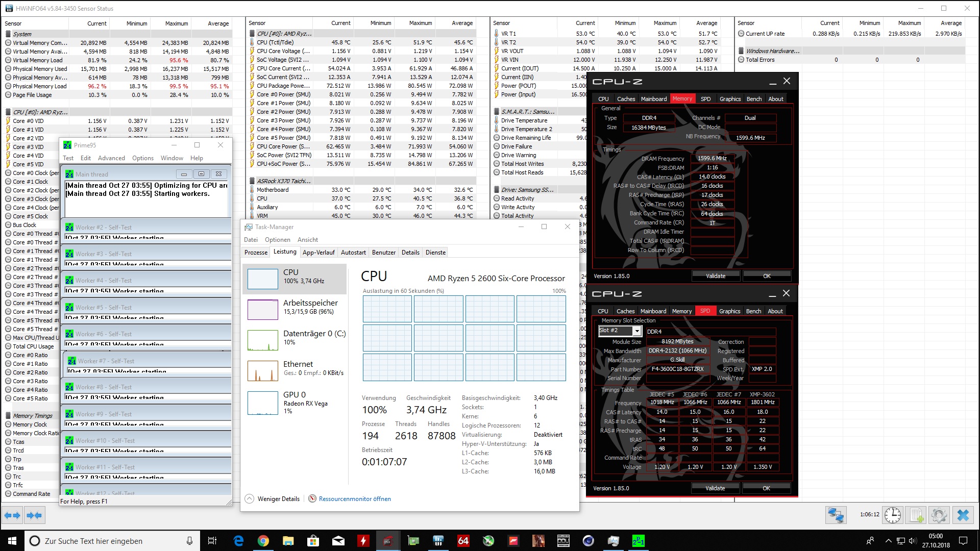Click HWiNFO blue X close-sensors button

point(963,515)
